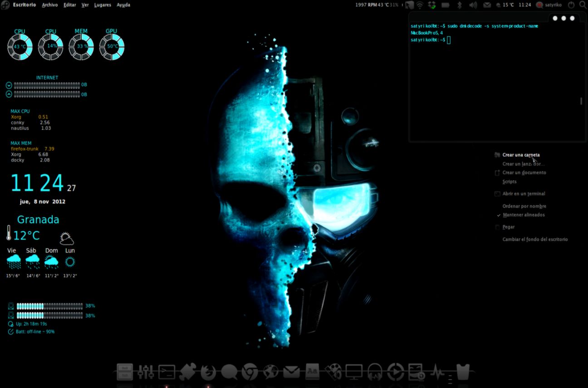Open Chromium browser from the dock
Screen dimensions: 588x388
249,371
